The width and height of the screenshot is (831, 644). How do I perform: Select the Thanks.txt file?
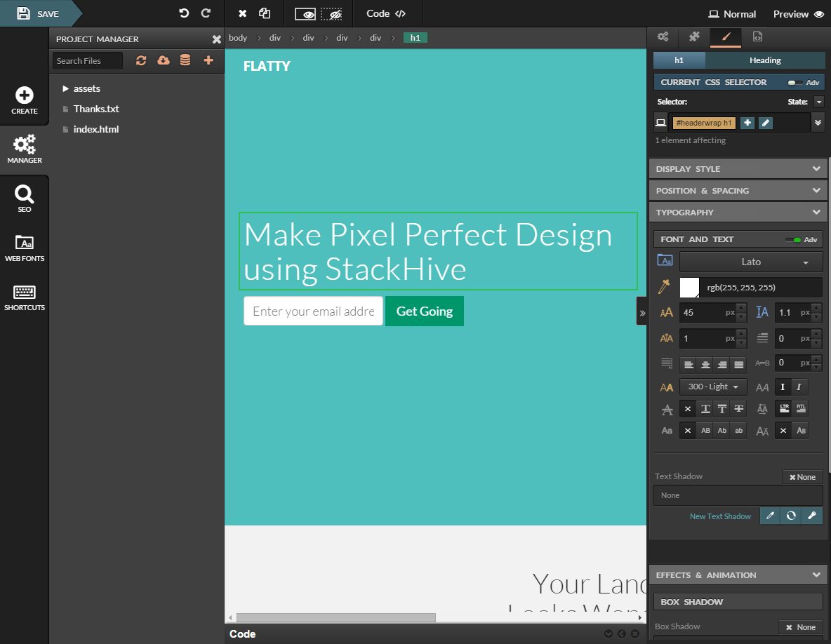[96, 109]
